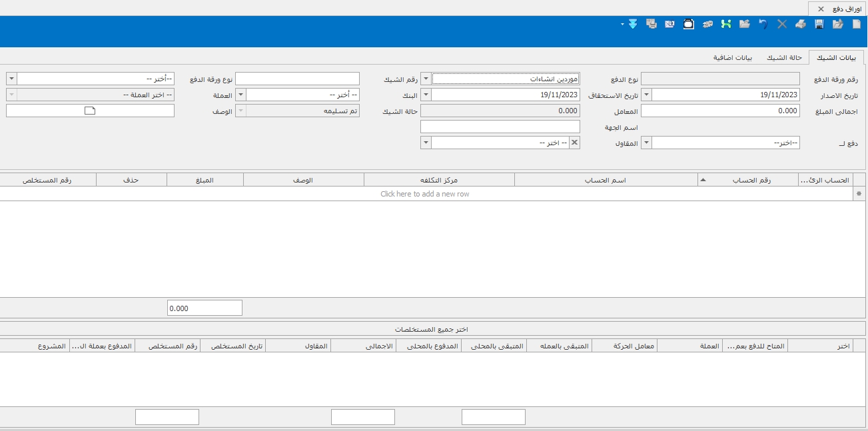Open the تاريخ الاصدار date picker

(x=646, y=95)
